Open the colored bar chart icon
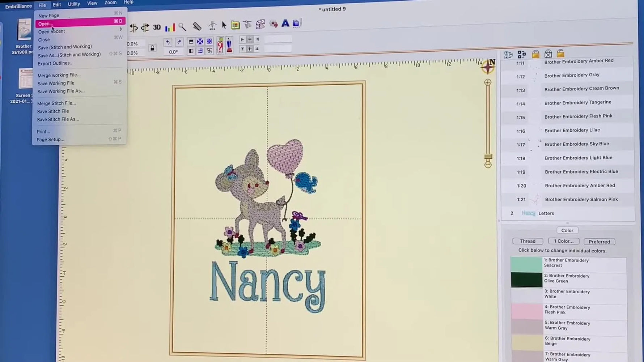The image size is (644, 362). [170, 27]
